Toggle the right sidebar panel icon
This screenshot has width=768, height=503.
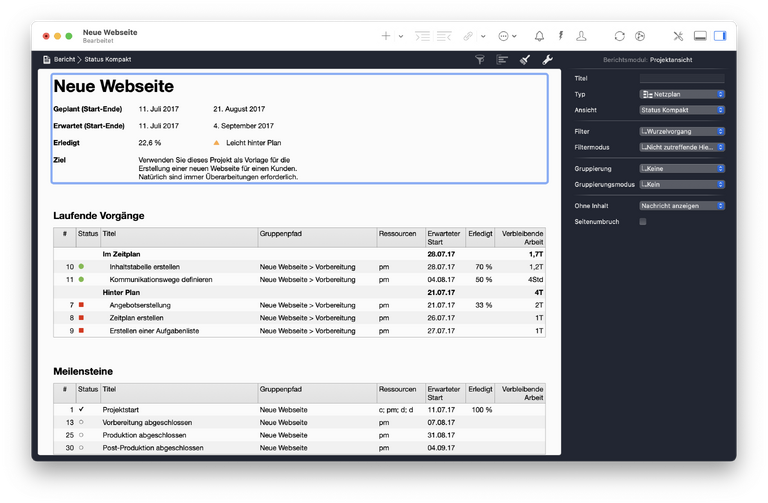pyautogui.click(x=719, y=36)
